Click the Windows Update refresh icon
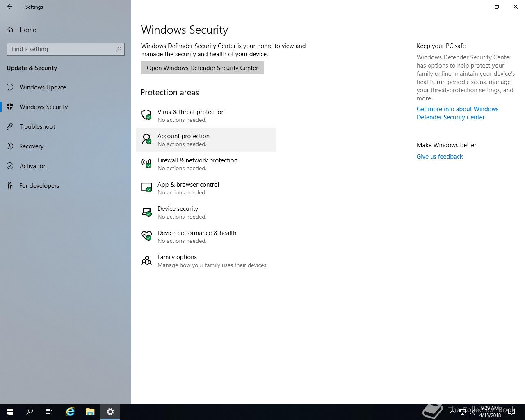The width and height of the screenshot is (525, 420). point(10,87)
